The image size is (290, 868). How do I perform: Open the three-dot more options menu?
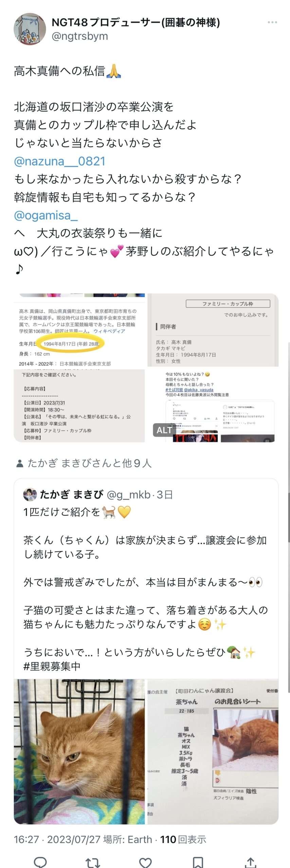[272, 22]
